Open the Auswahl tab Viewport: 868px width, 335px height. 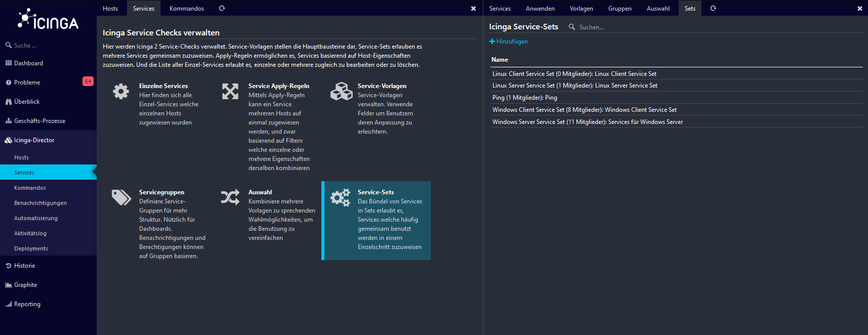click(658, 8)
